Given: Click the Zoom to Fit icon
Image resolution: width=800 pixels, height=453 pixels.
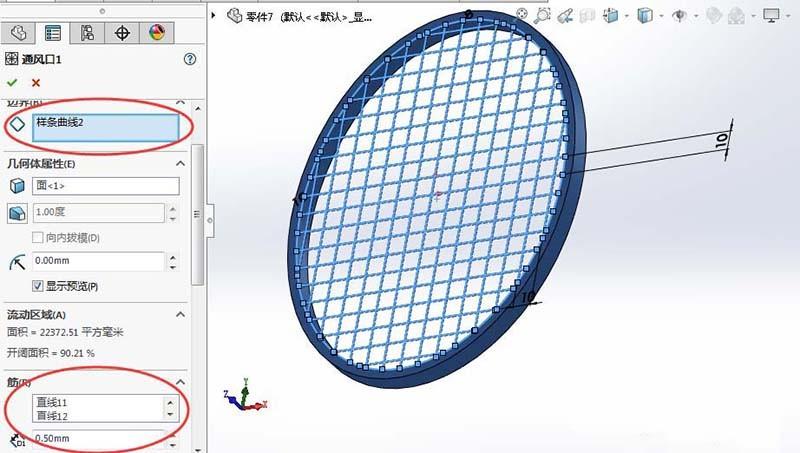Looking at the screenshot, I should [521, 14].
